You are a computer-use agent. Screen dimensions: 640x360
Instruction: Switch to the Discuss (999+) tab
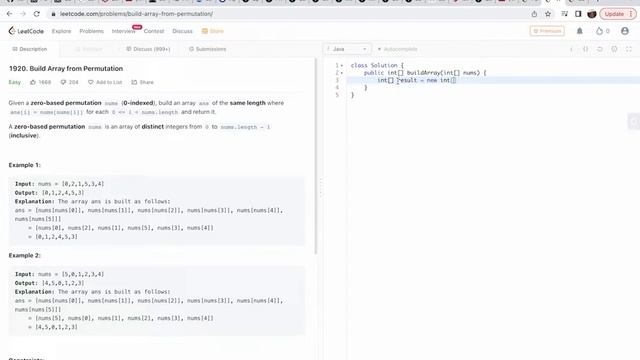tap(148, 49)
